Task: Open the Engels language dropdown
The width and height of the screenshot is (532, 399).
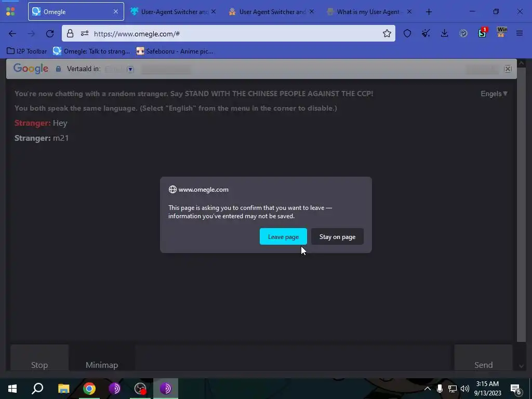Action: coord(494,94)
